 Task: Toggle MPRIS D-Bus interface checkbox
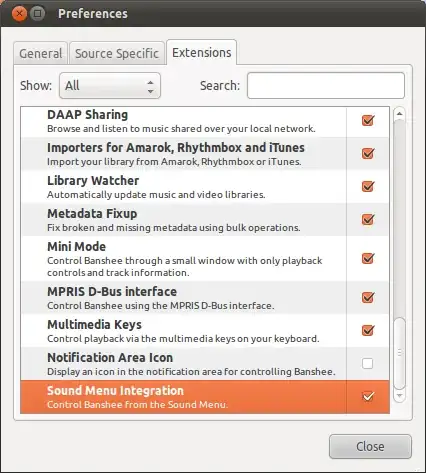pos(368,297)
